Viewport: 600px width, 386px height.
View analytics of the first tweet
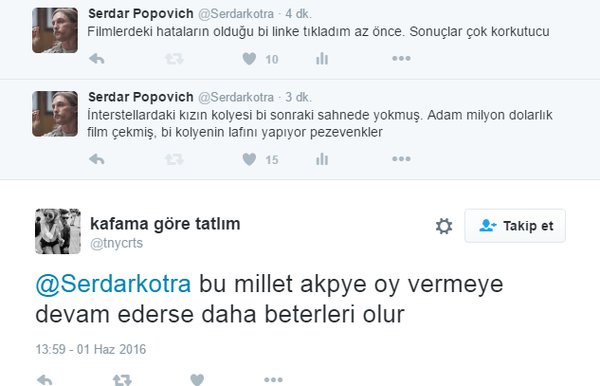pos(322,59)
